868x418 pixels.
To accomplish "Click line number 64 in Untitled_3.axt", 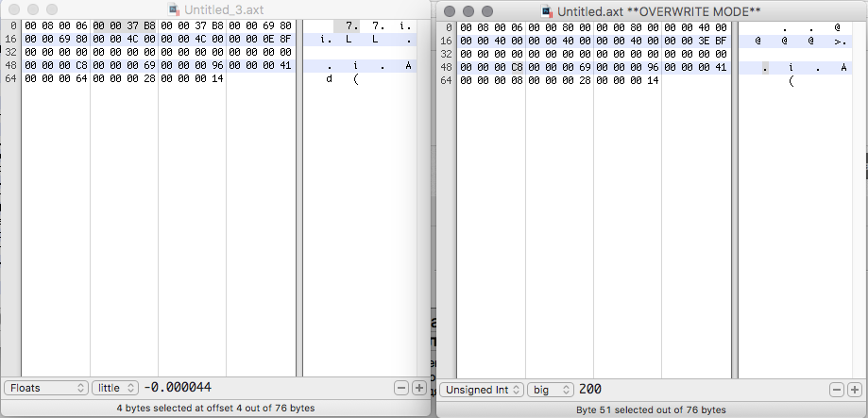I will point(12,78).
